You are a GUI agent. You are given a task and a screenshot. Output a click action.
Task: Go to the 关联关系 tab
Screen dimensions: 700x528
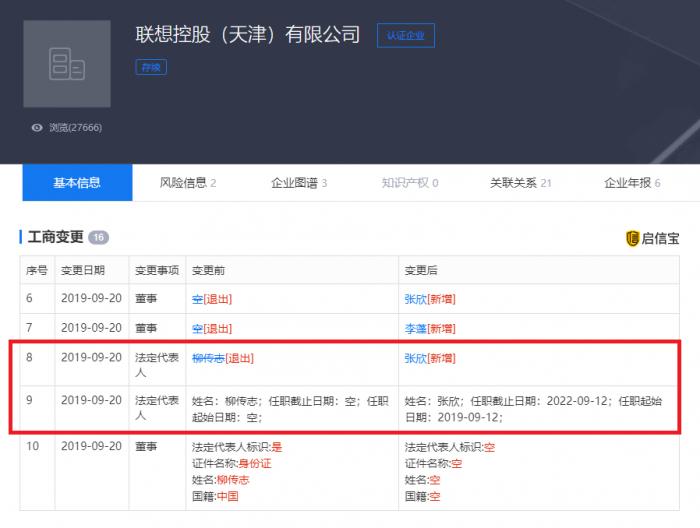pyautogui.click(x=520, y=183)
